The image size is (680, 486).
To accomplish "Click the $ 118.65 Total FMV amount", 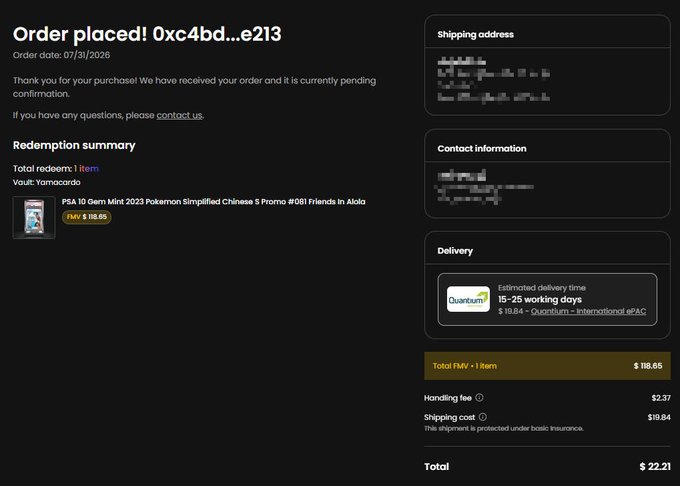I will tap(648, 366).
